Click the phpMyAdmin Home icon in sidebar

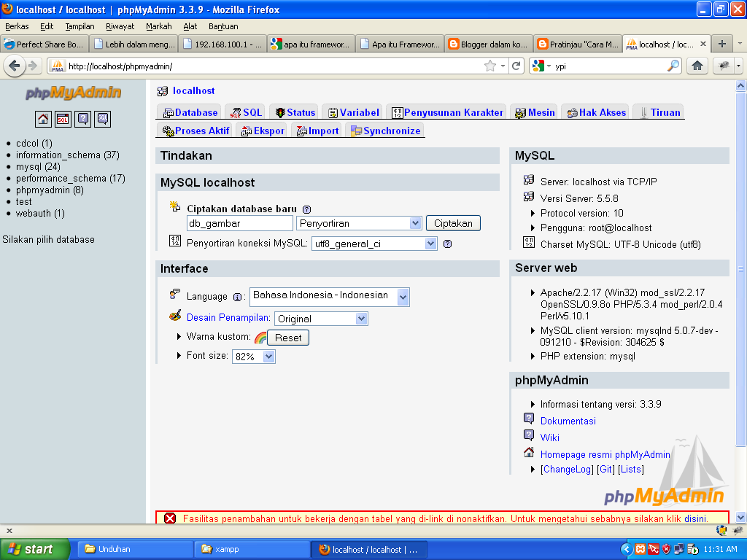43,119
